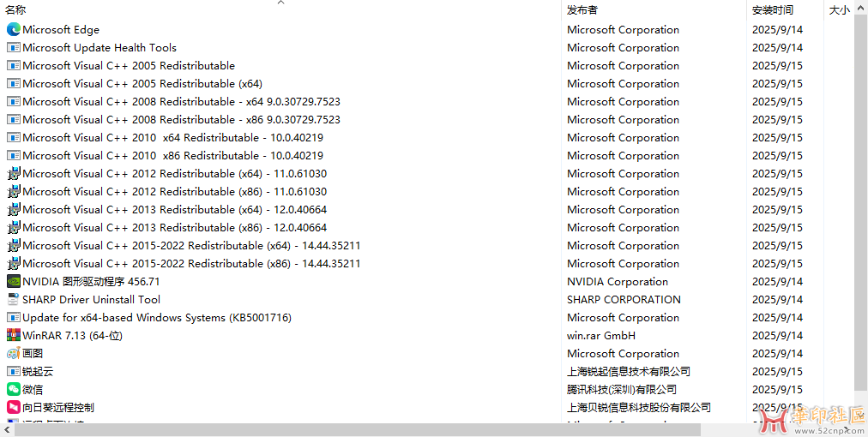
Task: Select the 上海贝锐信息科技股份有限公司 publisher cell
Action: coord(639,407)
